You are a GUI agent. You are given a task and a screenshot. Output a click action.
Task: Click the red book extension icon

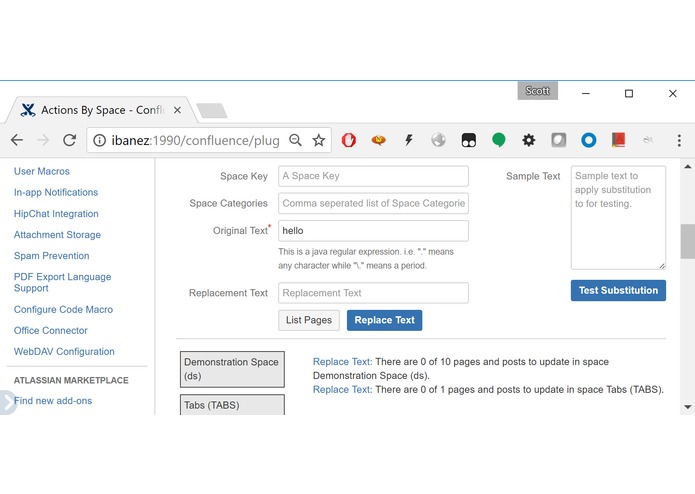(x=618, y=140)
